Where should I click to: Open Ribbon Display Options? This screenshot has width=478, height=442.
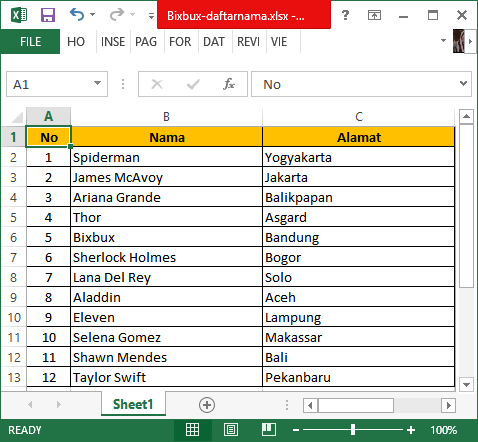tap(374, 15)
